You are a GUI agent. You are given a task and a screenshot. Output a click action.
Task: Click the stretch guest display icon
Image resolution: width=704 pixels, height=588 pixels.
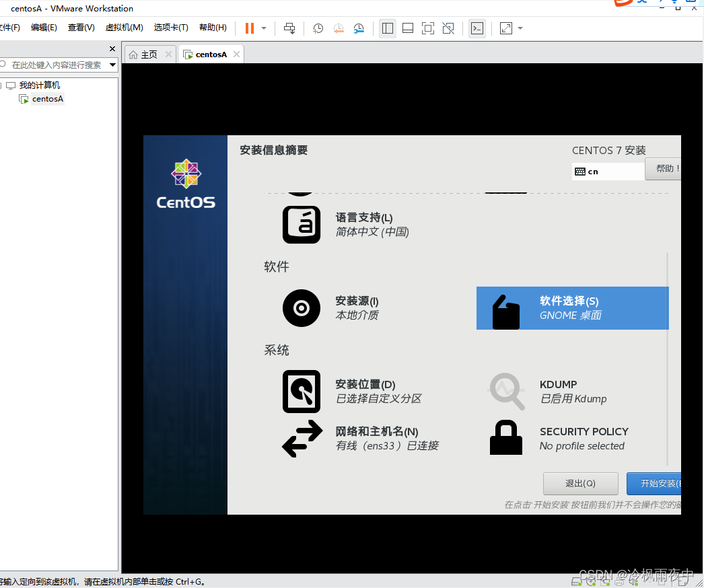tap(506, 28)
